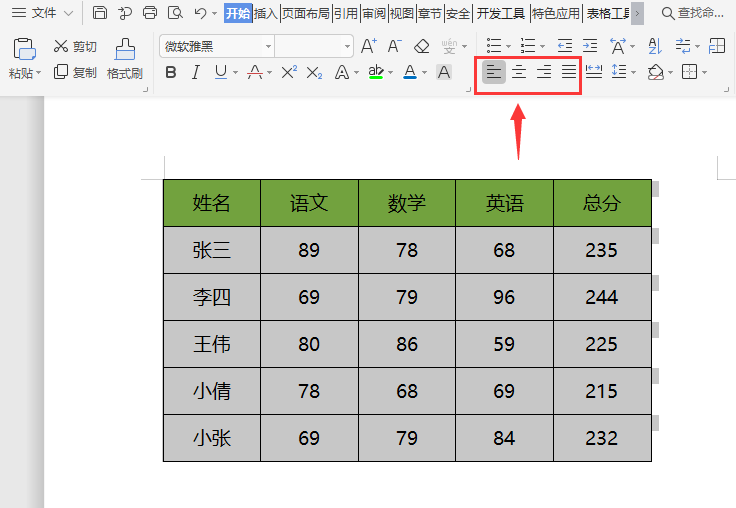Click the sort A-Z icon

point(654,46)
